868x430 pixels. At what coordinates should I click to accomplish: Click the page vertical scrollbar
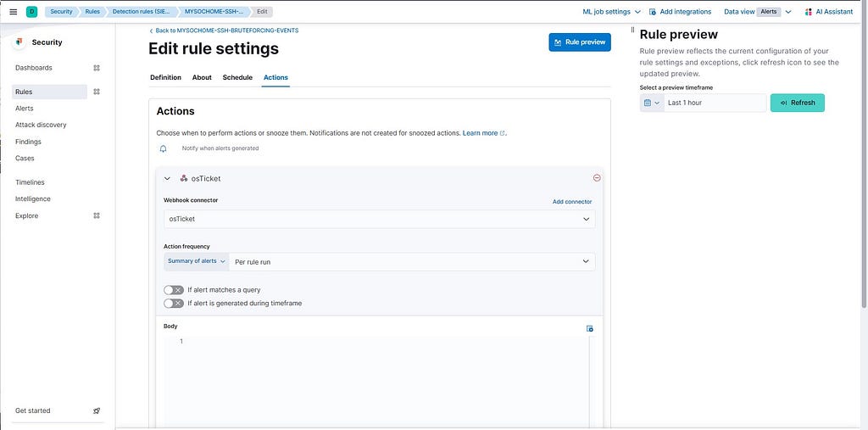[x=864, y=166]
